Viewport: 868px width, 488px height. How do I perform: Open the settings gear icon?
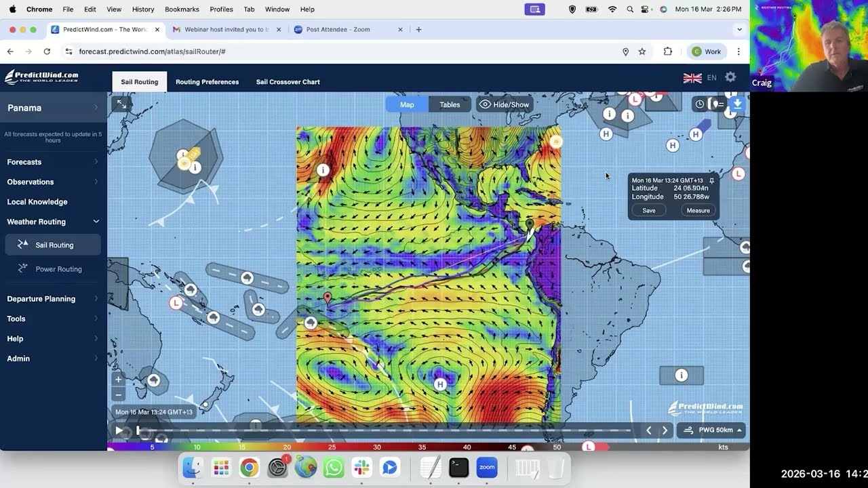coord(730,77)
